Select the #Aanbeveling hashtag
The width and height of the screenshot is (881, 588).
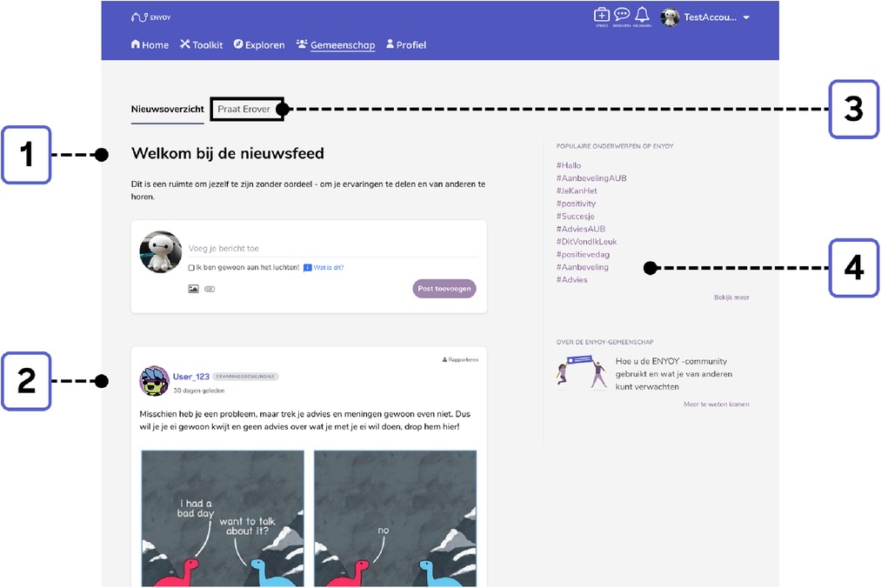(x=582, y=267)
